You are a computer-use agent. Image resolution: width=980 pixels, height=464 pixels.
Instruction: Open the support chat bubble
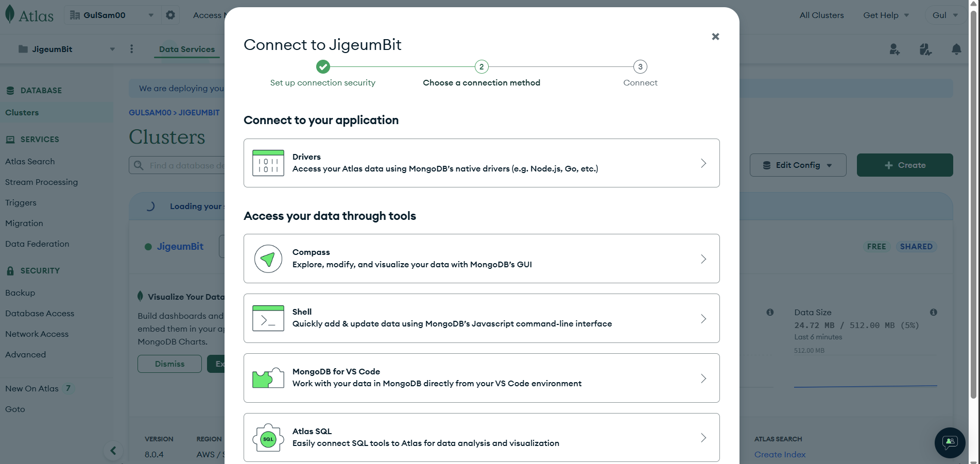950,442
